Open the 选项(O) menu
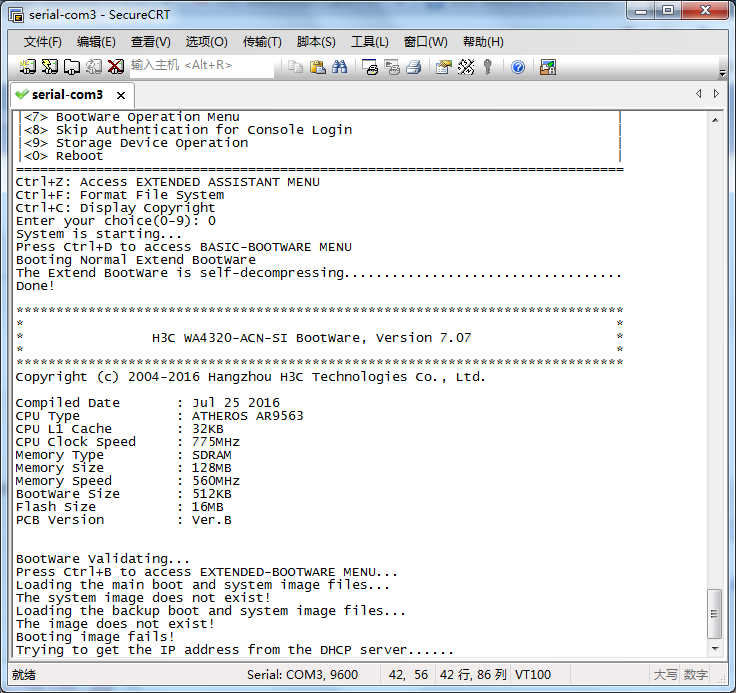 [207, 42]
